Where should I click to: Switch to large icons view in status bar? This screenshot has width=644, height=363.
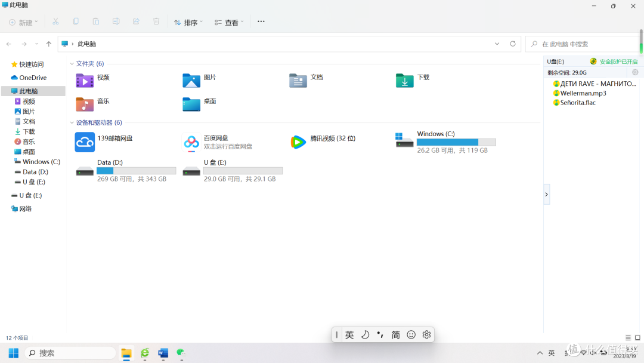(x=637, y=338)
